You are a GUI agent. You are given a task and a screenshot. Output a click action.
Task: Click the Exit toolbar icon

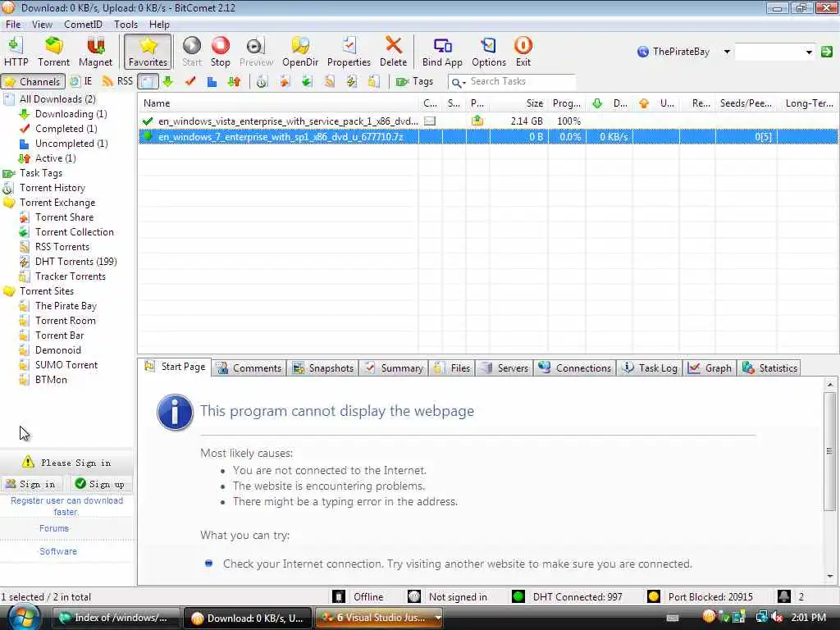(x=523, y=52)
